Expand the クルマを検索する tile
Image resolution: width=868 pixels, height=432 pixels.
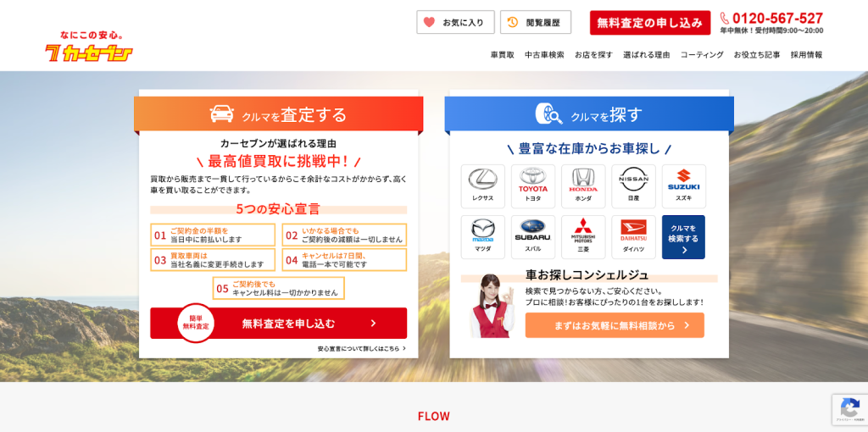tap(683, 237)
